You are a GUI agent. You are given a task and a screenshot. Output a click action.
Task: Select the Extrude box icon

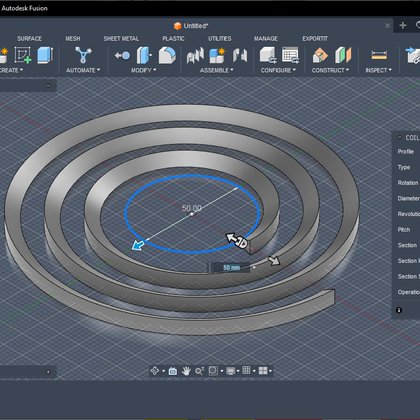(x=45, y=55)
